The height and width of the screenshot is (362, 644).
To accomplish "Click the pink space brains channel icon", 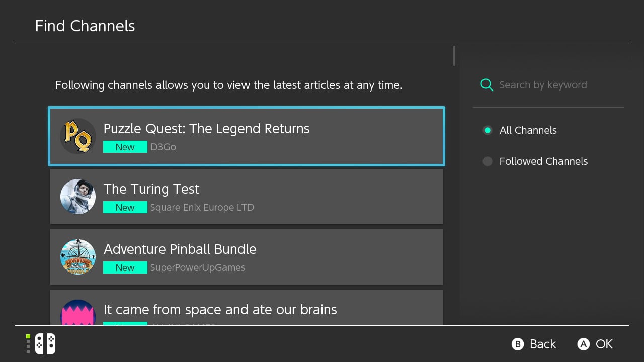I will coord(78,313).
